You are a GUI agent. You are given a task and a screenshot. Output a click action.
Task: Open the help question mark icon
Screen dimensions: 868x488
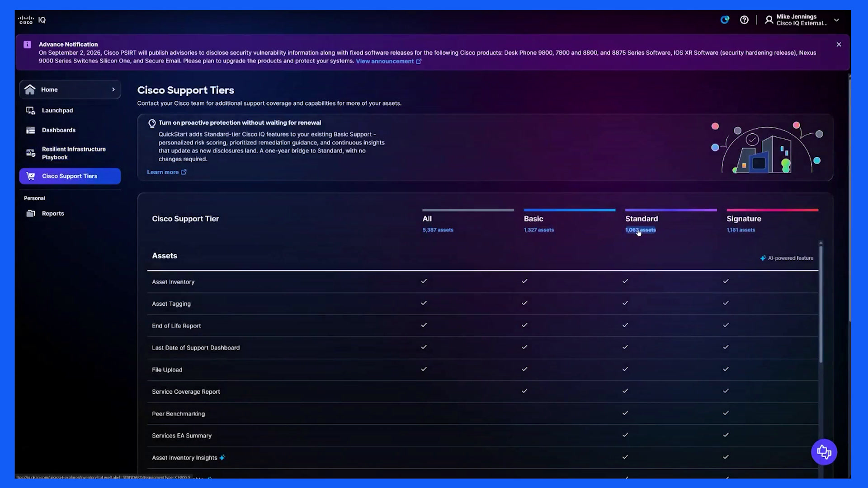[x=744, y=20]
